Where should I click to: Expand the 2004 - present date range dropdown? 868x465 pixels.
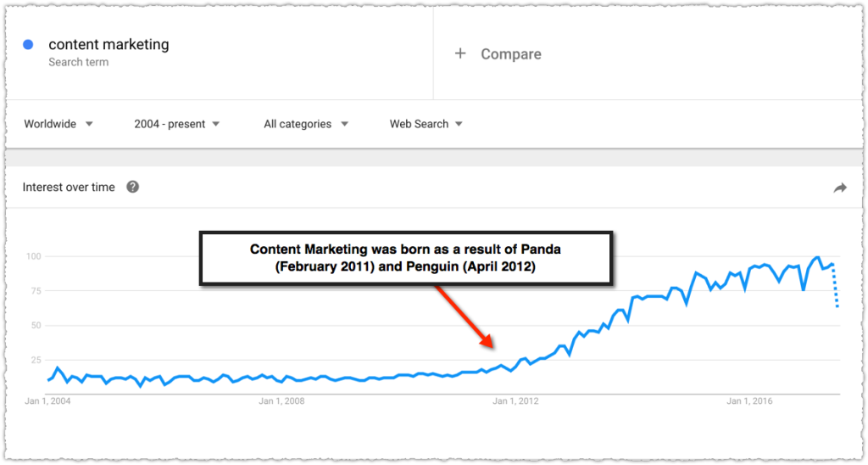[x=176, y=124]
